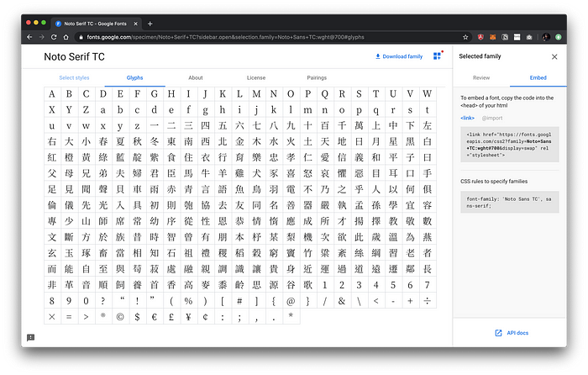588x375 pixels.
Task: Open the browser home page icon
Action: (66, 37)
